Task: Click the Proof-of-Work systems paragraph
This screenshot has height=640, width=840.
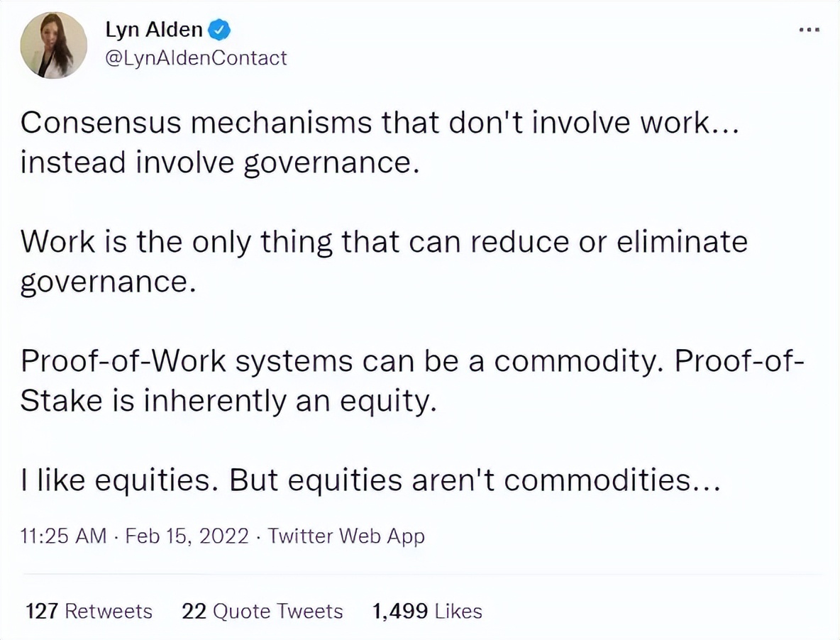Action: (x=412, y=380)
